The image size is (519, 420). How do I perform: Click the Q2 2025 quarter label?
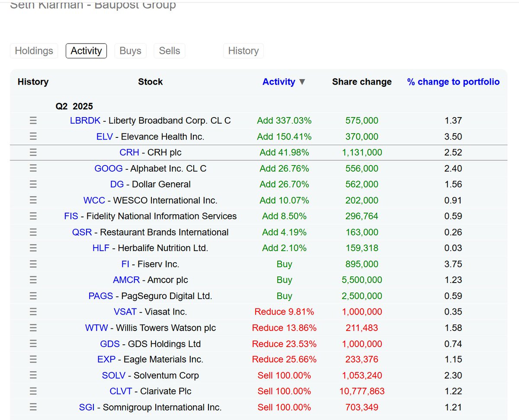click(74, 106)
